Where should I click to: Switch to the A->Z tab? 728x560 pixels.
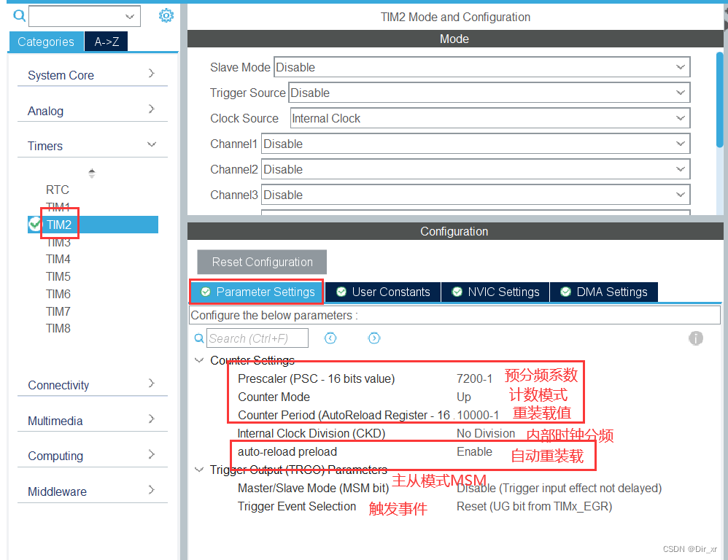tap(107, 42)
